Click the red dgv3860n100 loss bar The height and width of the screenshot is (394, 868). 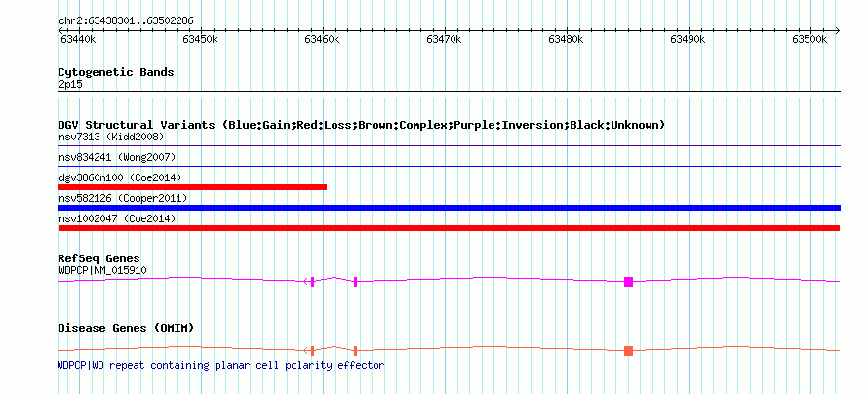[192, 187]
